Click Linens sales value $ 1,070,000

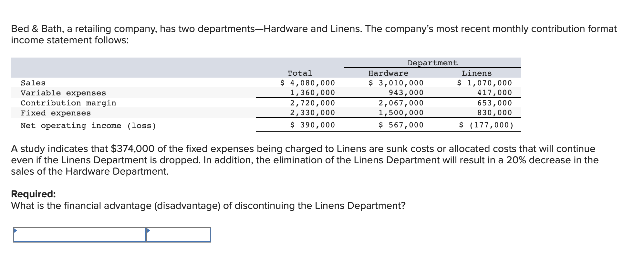click(x=484, y=83)
